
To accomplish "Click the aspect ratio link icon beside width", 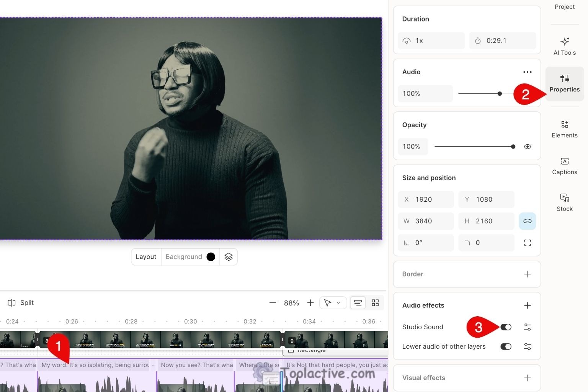I will (527, 221).
